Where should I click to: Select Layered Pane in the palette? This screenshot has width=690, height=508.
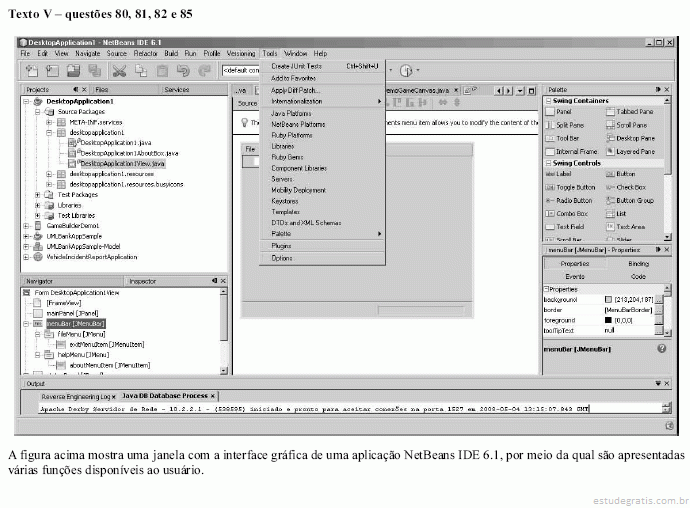[x=631, y=151]
